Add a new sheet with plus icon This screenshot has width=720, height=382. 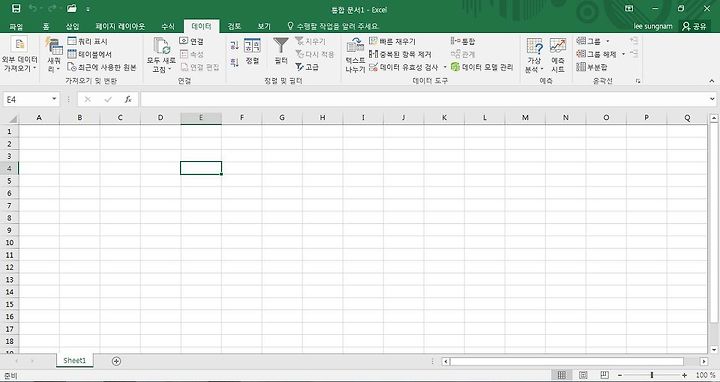point(116,361)
